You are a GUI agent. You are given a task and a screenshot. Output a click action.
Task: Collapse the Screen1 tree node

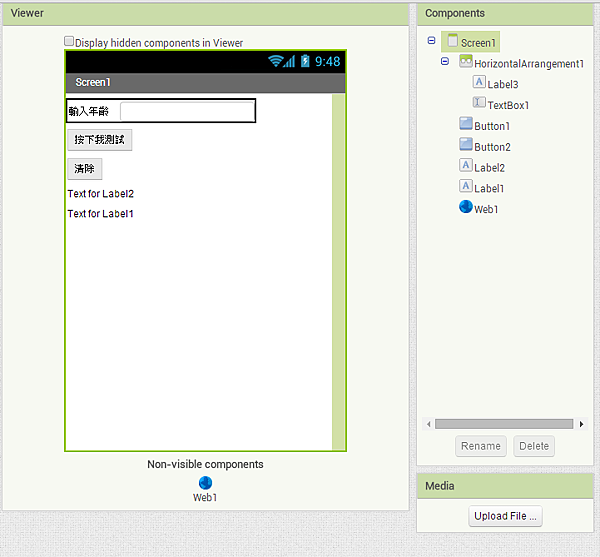tap(431, 41)
